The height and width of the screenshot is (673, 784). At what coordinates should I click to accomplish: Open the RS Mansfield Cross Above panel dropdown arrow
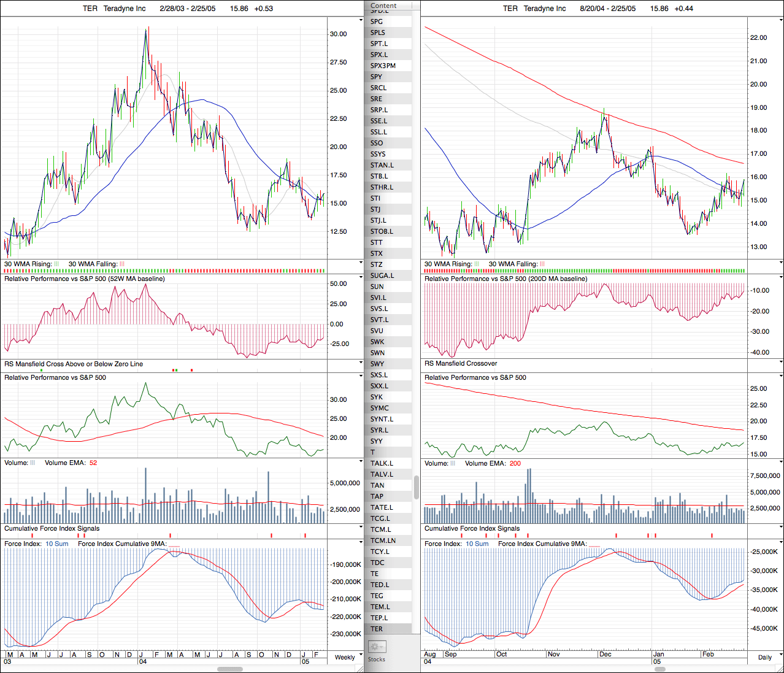pyautogui.click(x=361, y=363)
